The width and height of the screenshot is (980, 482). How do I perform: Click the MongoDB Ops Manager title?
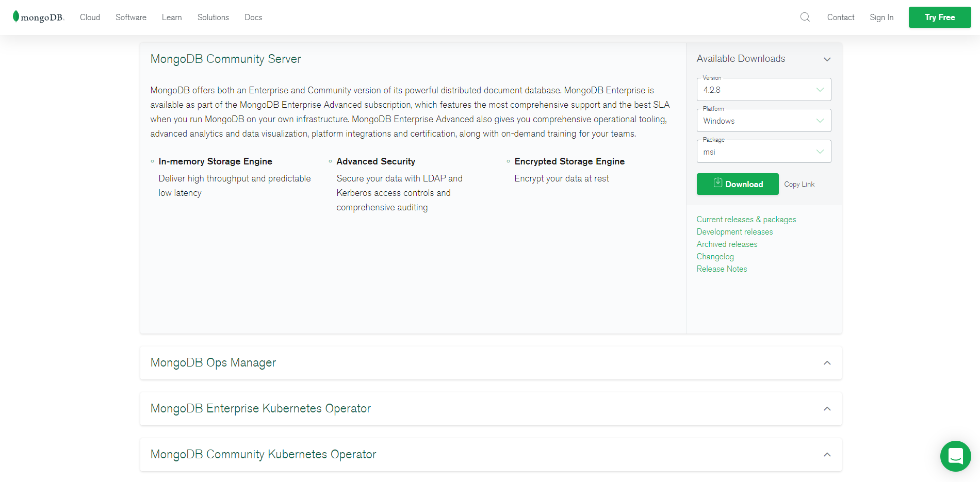tap(213, 363)
